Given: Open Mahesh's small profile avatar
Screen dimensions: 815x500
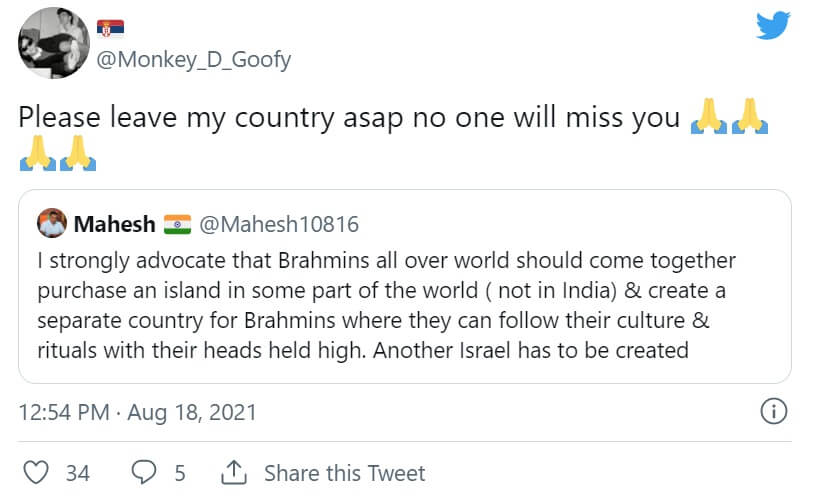Looking at the screenshot, I should (50, 223).
